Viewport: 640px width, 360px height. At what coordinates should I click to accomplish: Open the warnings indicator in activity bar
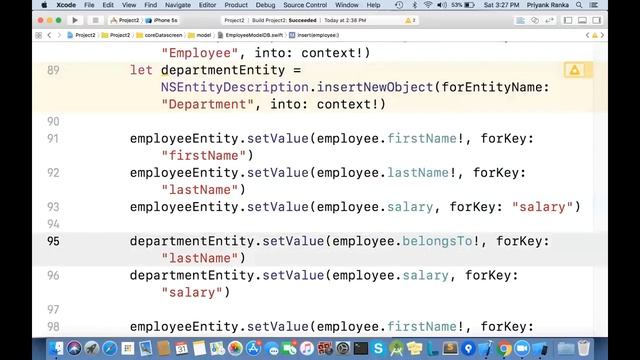pos(410,20)
